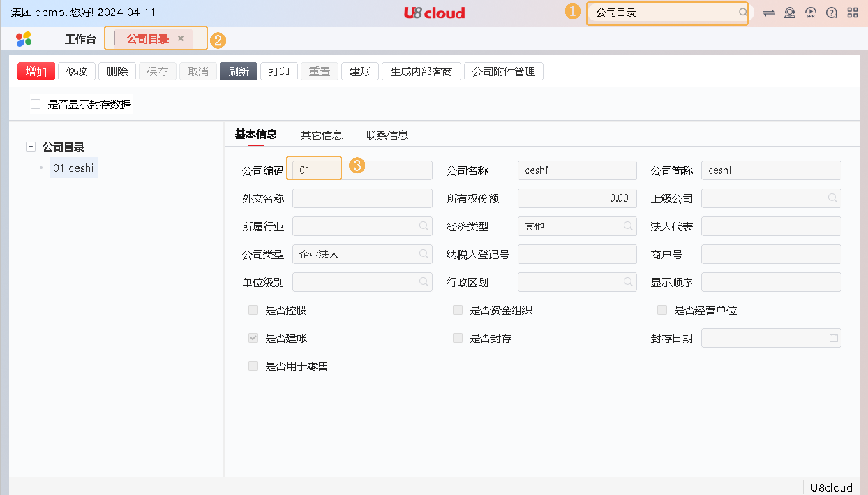868x495 pixels.
Task: Toggle the 是否控股 checkbox
Action: (x=253, y=310)
